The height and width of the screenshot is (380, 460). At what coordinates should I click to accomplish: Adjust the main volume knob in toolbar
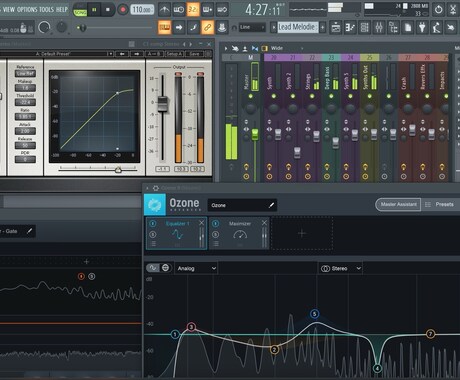coord(44,27)
